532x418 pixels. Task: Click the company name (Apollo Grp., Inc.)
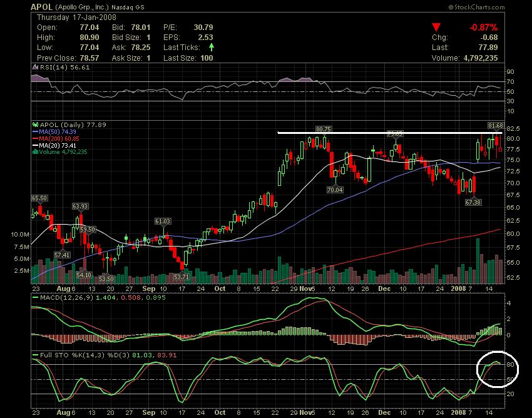click(x=82, y=7)
